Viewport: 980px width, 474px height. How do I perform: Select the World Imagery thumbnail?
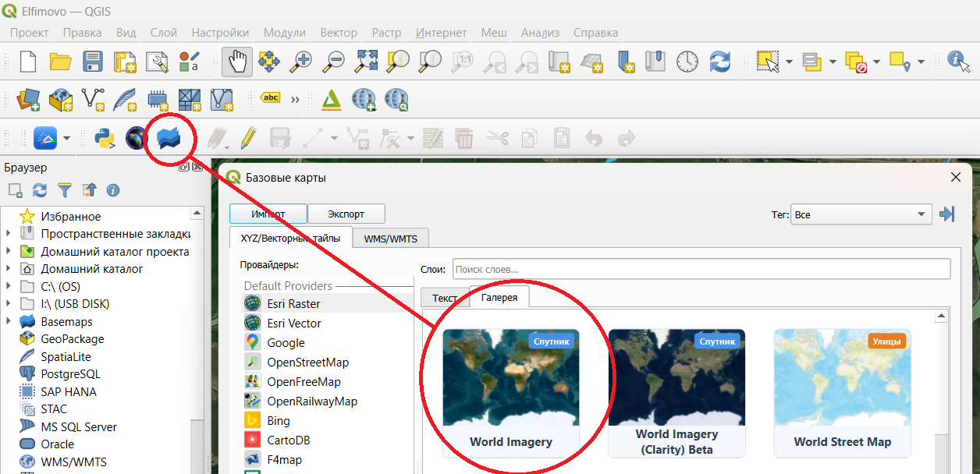coord(511,392)
